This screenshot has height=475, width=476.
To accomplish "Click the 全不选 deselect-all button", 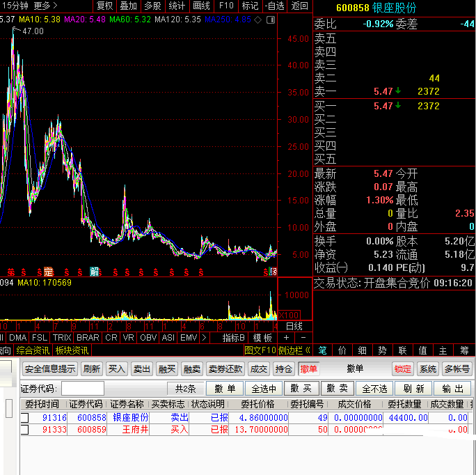I will click(374, 389).
